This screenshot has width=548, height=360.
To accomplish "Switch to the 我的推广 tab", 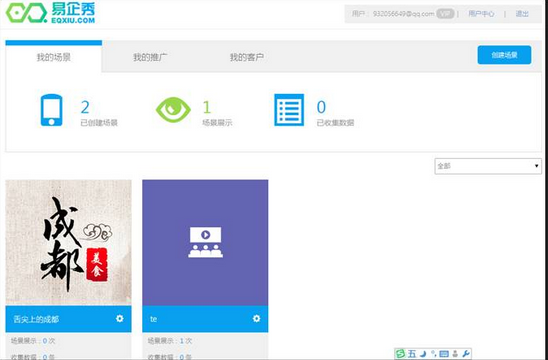I will coord(150,57).
